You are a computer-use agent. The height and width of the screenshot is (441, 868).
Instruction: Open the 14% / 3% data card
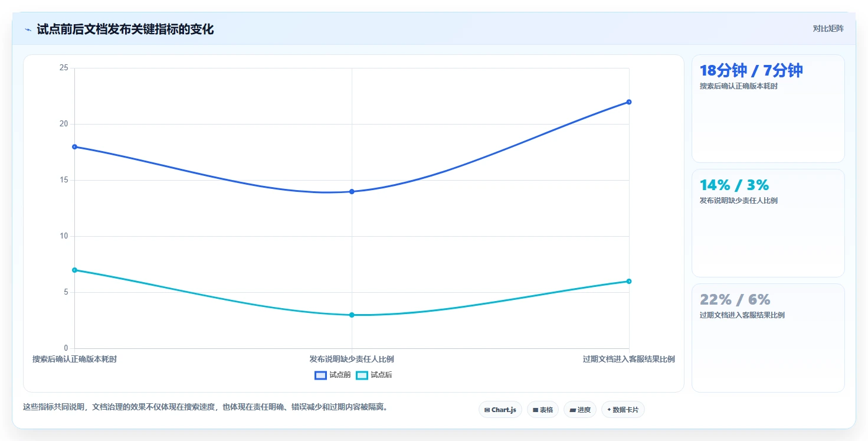768,223
